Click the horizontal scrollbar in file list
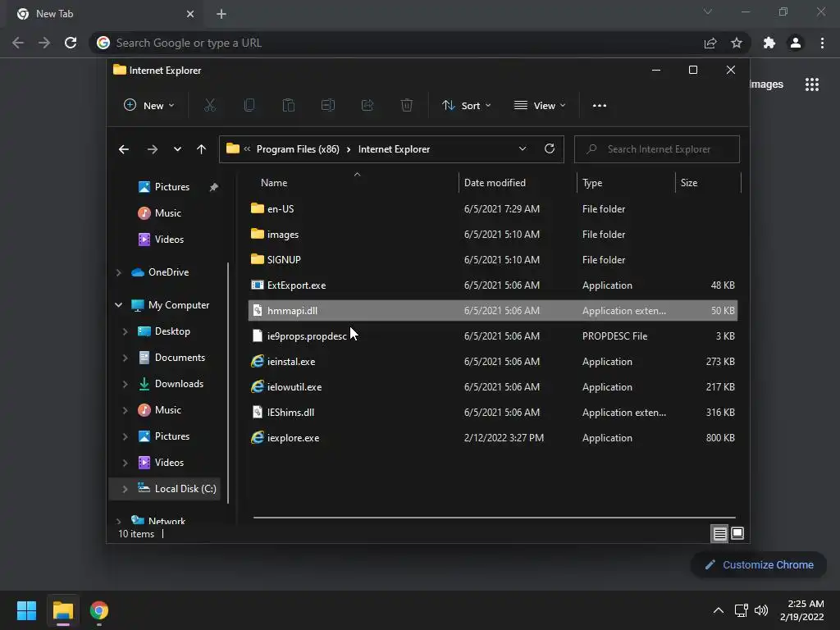Viewport: 840px width, 630px height. (494, 518)
